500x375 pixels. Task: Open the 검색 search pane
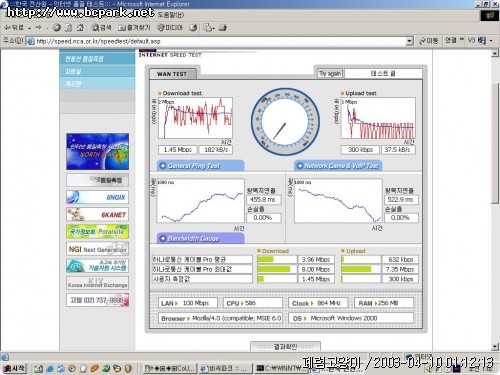pos(101,28)
